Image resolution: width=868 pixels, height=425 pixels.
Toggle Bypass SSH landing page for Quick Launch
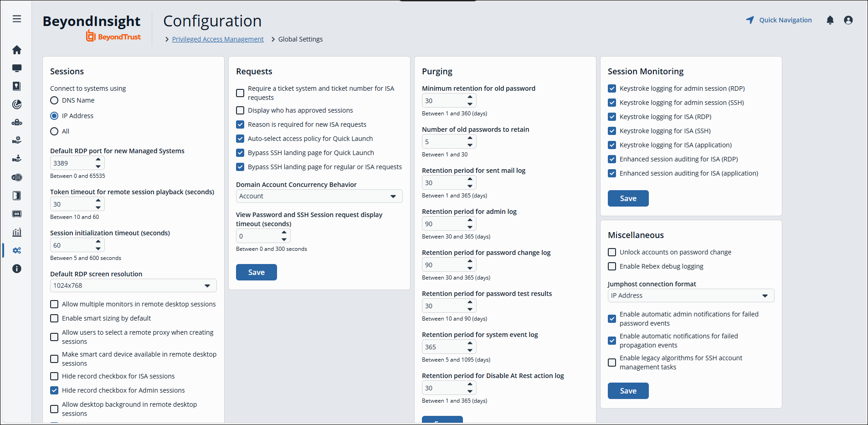click(x=240, y=153)
